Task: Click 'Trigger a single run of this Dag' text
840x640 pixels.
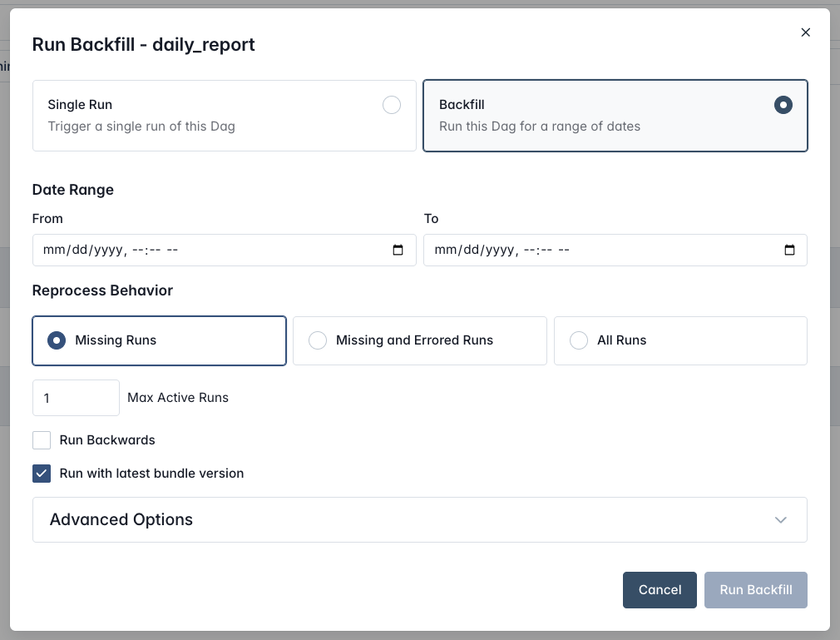Action: [x=141, y=127]
